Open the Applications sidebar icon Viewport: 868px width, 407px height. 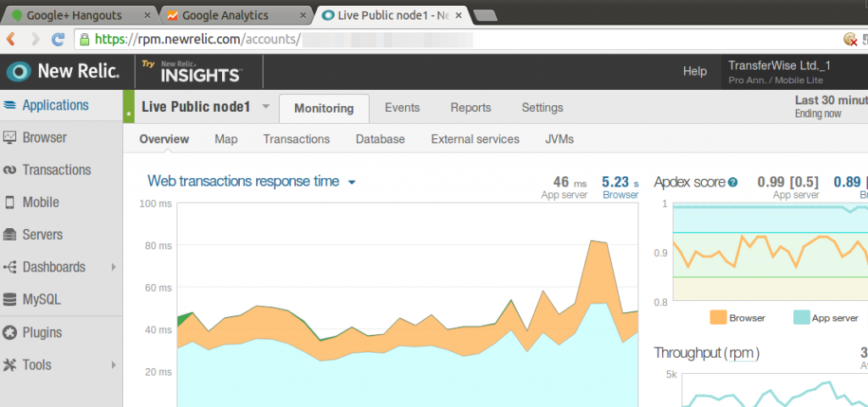point(9,105)
